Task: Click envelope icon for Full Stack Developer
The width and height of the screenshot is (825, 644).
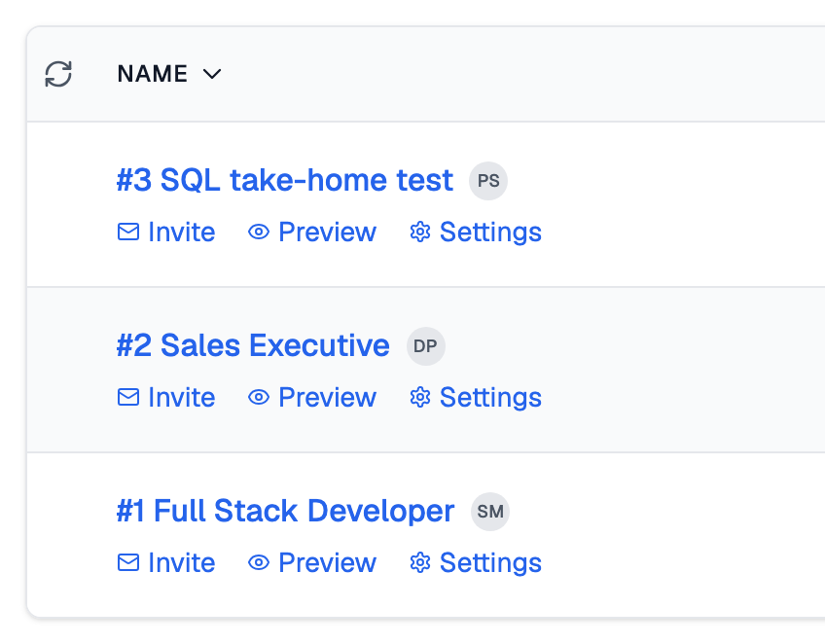Action: pos(128,562)
